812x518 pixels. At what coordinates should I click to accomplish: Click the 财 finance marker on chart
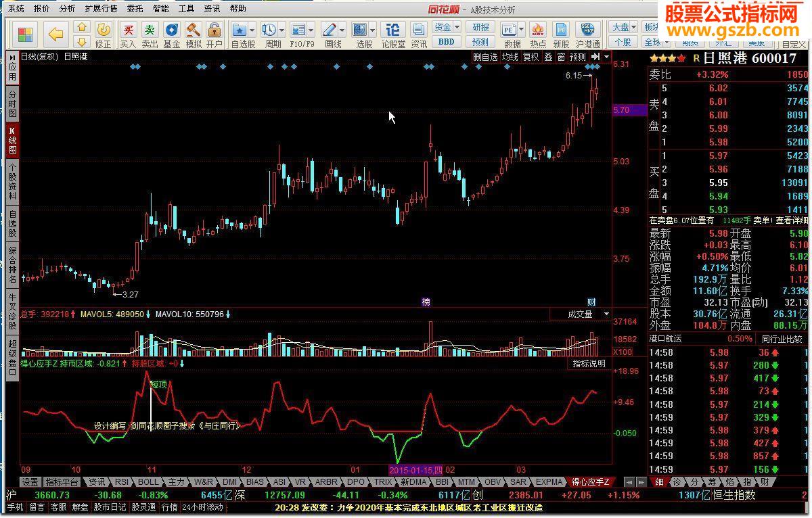pos(591,302)
